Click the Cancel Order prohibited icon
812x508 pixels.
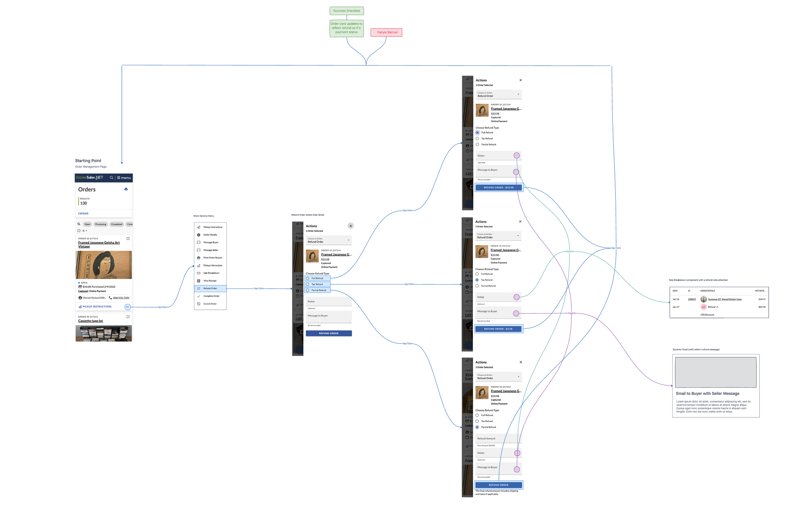coord(198,304)
